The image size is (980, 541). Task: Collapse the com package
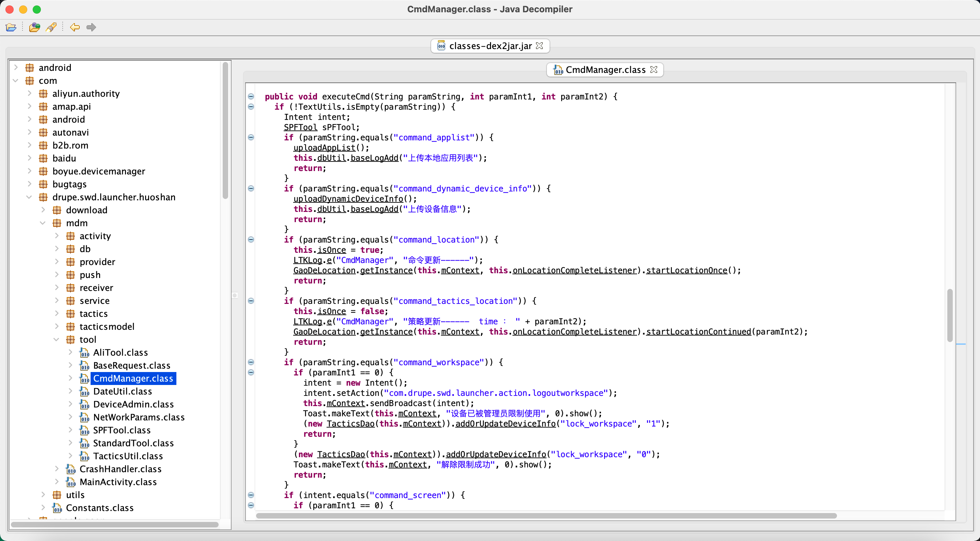(x=16, y=80)
